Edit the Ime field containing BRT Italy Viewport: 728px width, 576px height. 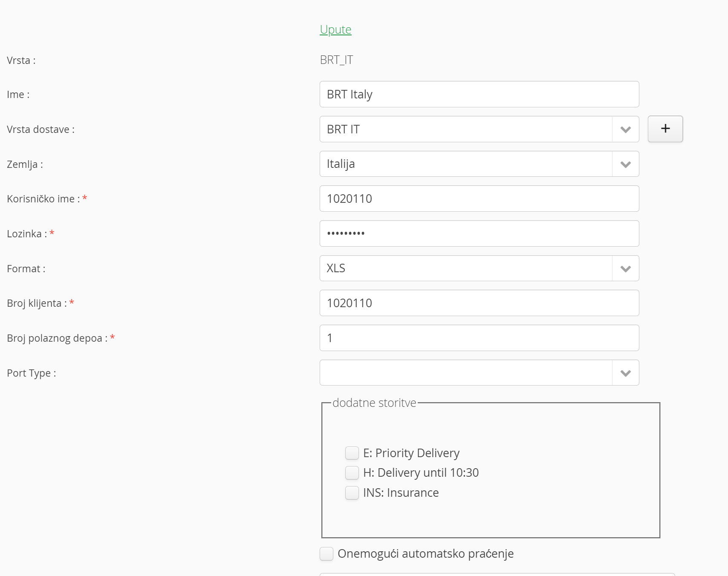tap(479, 94)
